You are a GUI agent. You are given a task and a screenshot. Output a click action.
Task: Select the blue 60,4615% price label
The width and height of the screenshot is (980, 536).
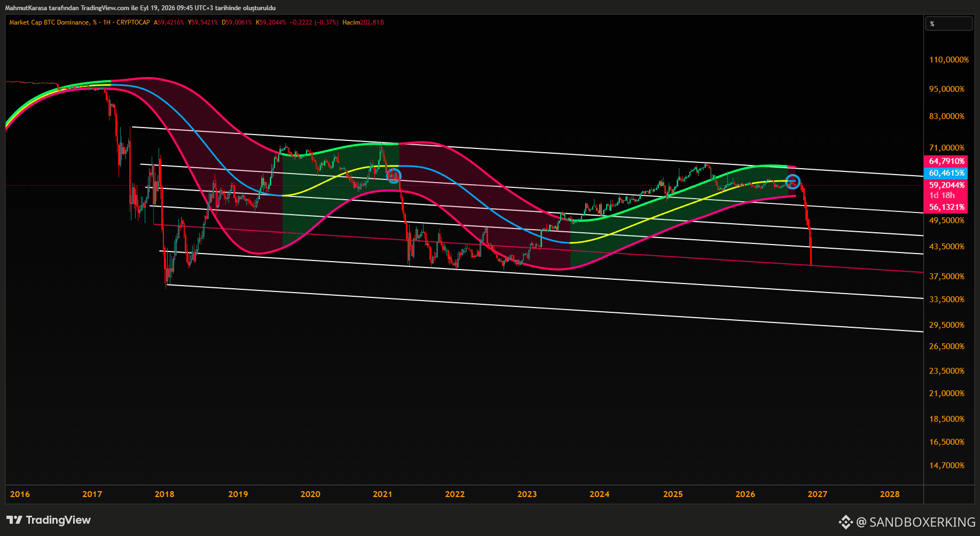tap(947, 173)
